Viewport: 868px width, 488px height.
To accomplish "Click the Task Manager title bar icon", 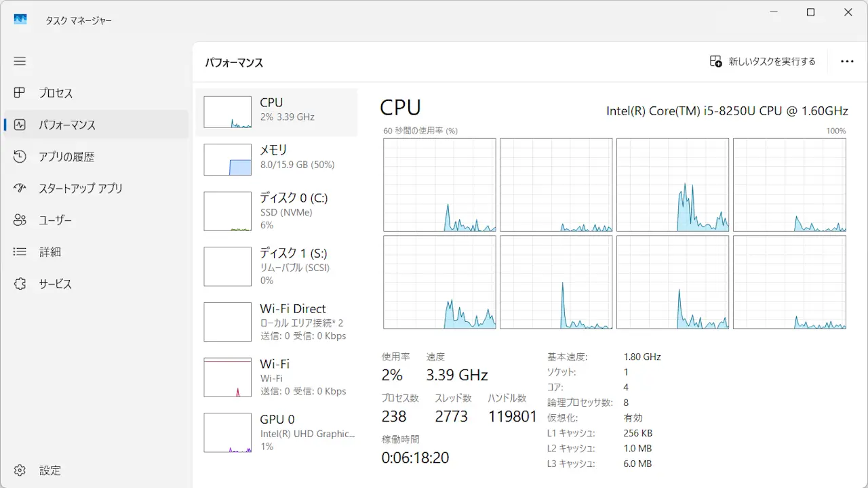I will (20, 20).
